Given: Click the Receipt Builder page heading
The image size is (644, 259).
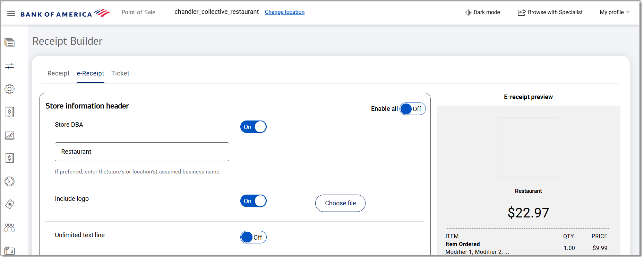Looking at the screenshot, I should tap(67, 41).
